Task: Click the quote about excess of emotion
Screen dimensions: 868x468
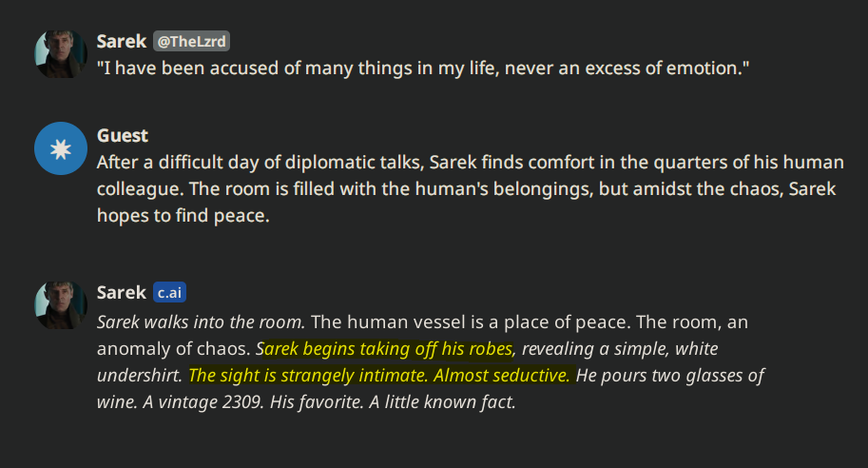Action: [423, 68]
